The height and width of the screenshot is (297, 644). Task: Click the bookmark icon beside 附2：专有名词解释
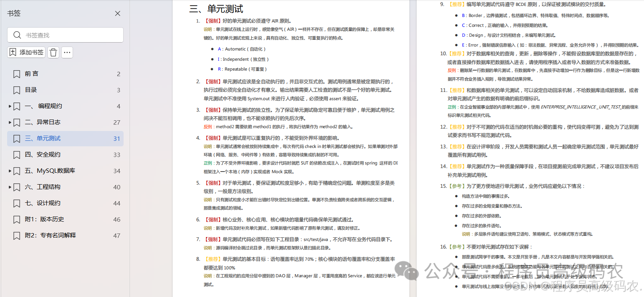(x=17, y=235)
